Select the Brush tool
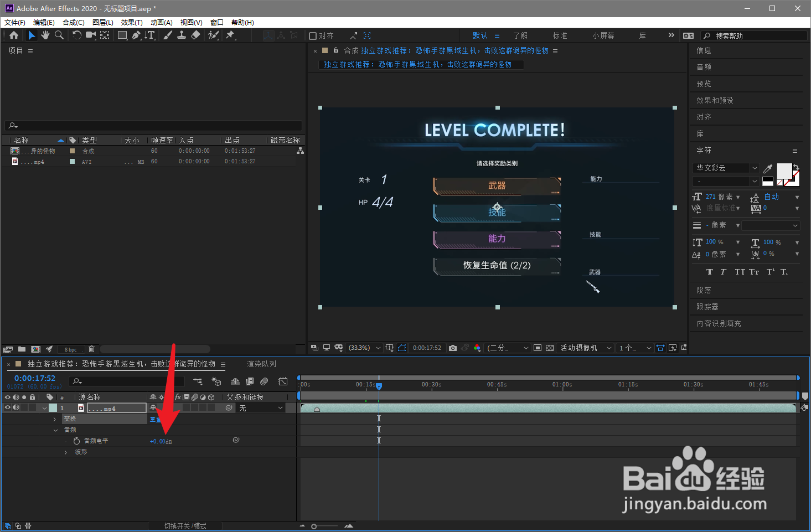 pyautogui.click(x=168, y=35)
